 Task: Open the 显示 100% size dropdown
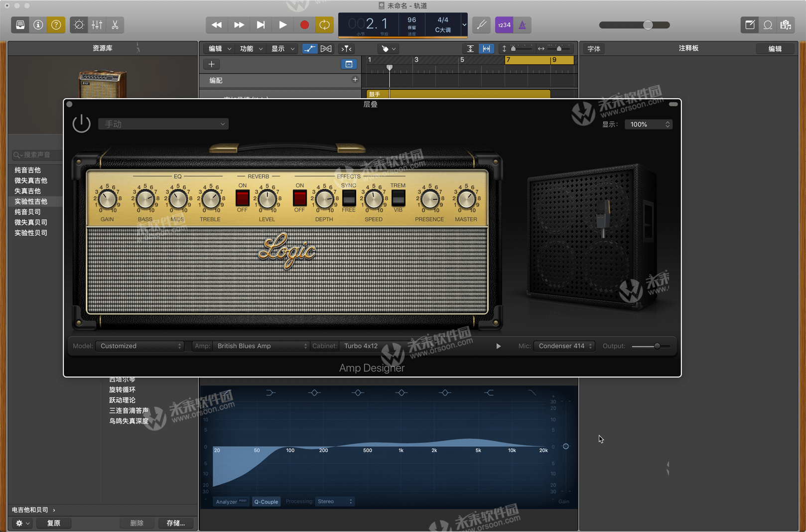tap(649, 125)
